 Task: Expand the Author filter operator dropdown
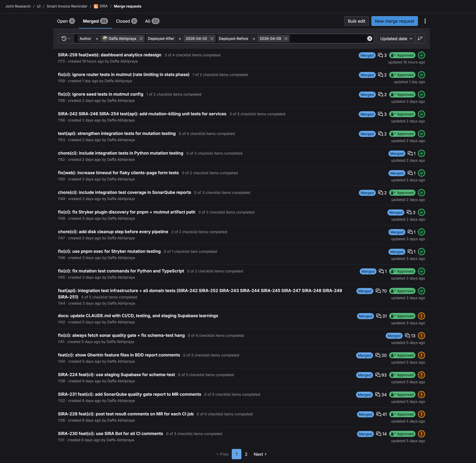pos(97,38)
